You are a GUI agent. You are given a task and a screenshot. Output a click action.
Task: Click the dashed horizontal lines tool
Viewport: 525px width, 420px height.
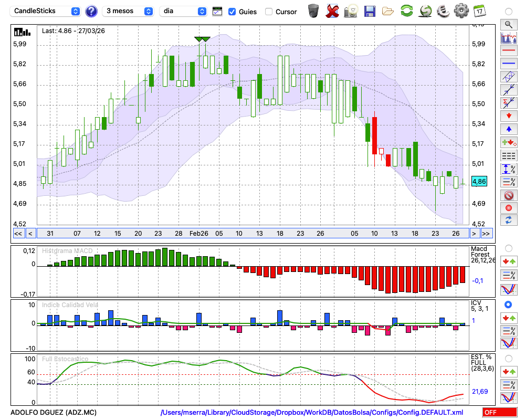(509, 155)
